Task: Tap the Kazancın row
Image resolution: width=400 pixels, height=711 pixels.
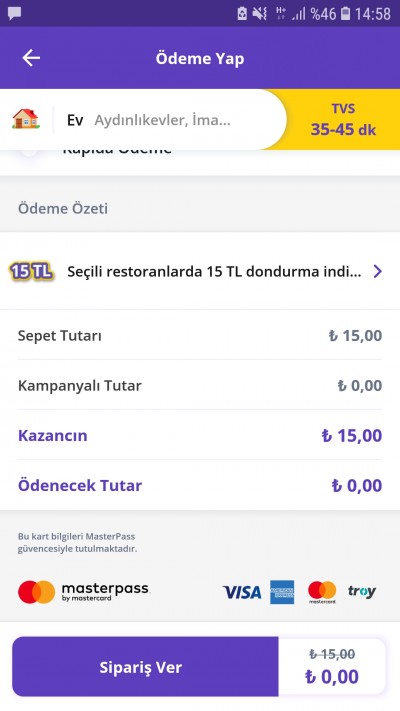Action: (200, 435)
